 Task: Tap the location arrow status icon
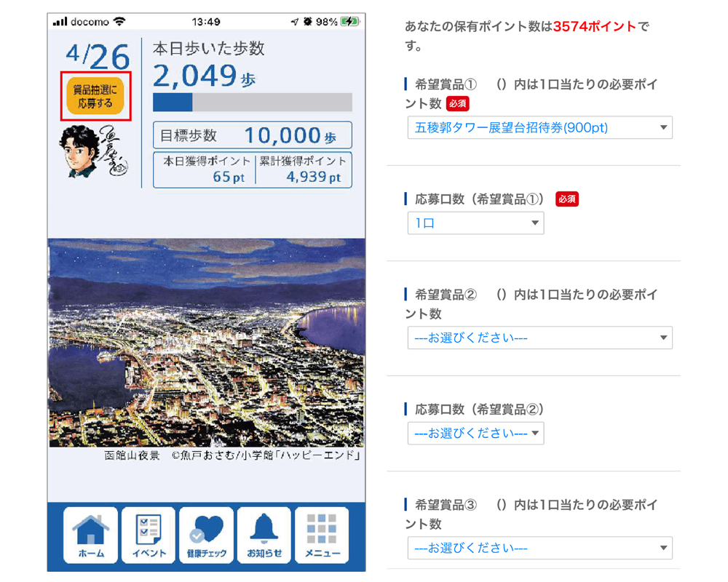295,21
